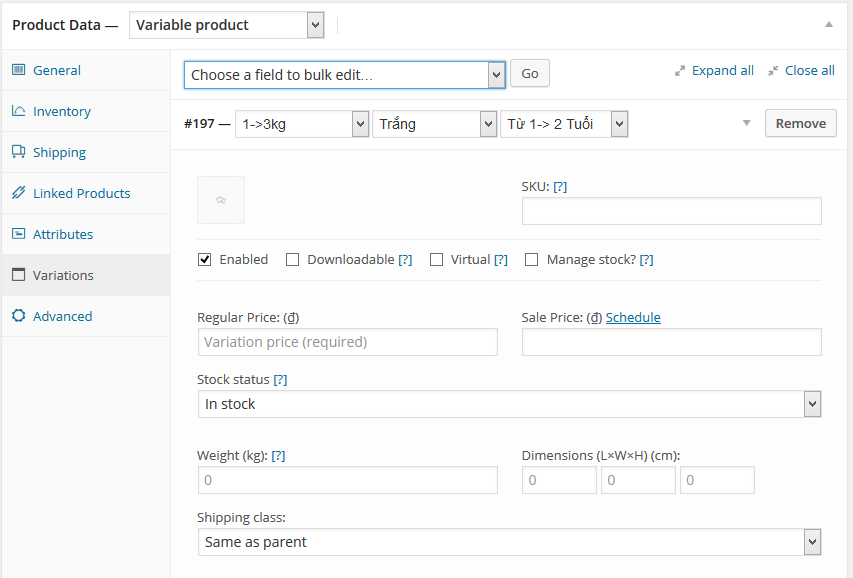Click the General tab icon
853x578 pixels.
(18, 70)
